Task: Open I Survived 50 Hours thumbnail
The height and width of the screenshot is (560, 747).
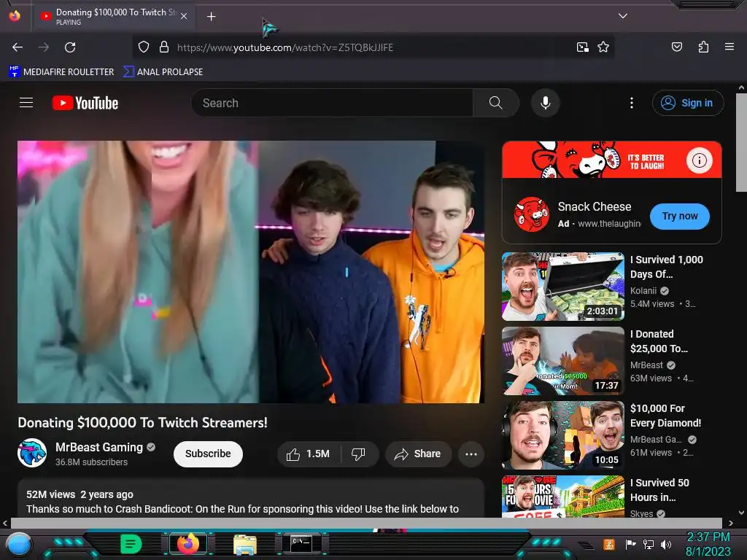Action: point(563,496)
